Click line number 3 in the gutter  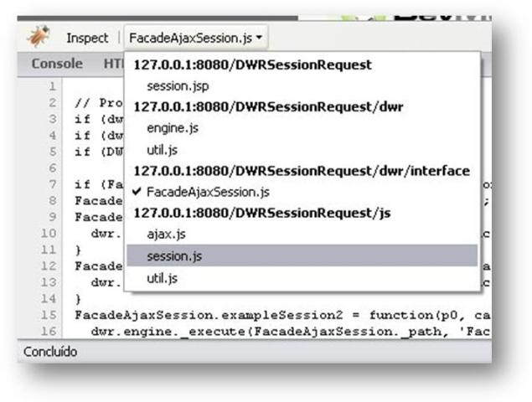tap(52, 118)
